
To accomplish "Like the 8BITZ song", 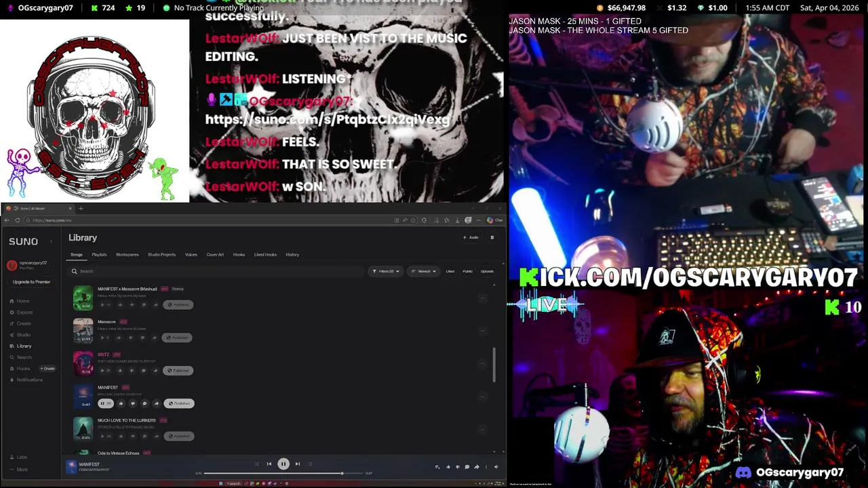I will click(120, 371).
